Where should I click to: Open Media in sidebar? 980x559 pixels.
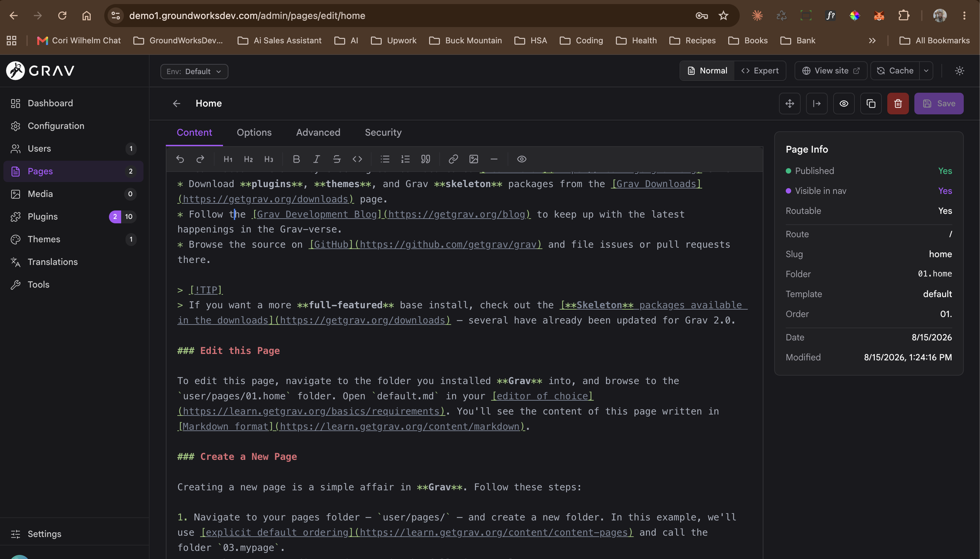pos(73,194)
